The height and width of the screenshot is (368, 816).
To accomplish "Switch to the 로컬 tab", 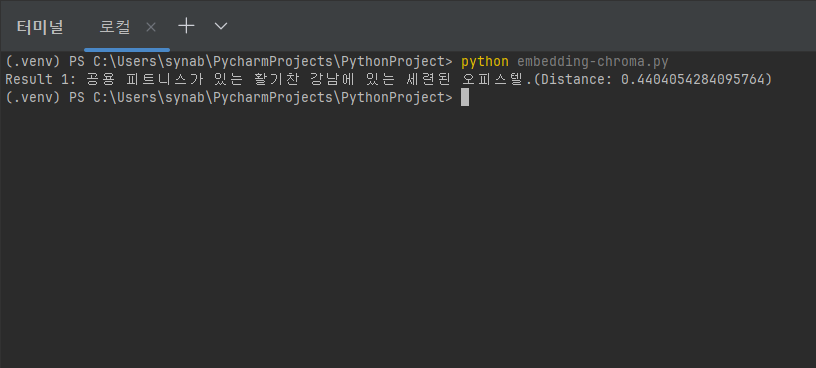I will pyautogui.click(x=115, y=27).
